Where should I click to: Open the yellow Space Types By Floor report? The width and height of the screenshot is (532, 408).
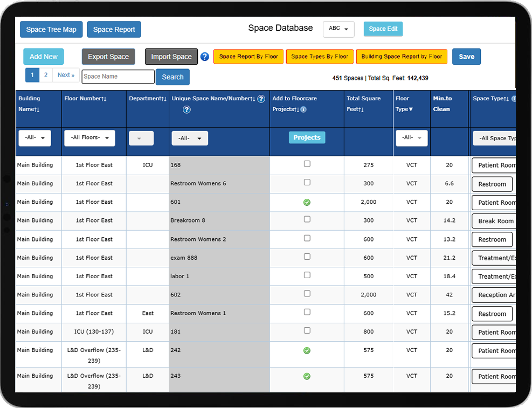point(320,57)
